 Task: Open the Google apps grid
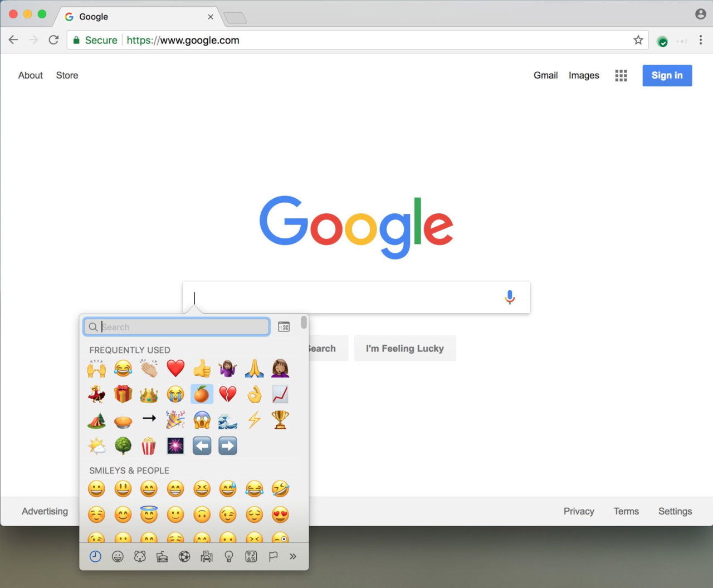coord(621,76)
